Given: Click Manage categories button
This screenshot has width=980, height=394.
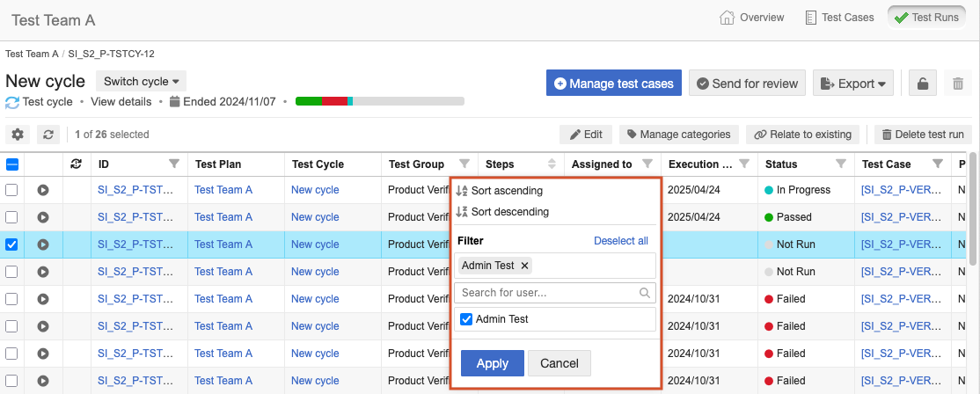Looking at the screenshot, I should click(x=679, y=135).
